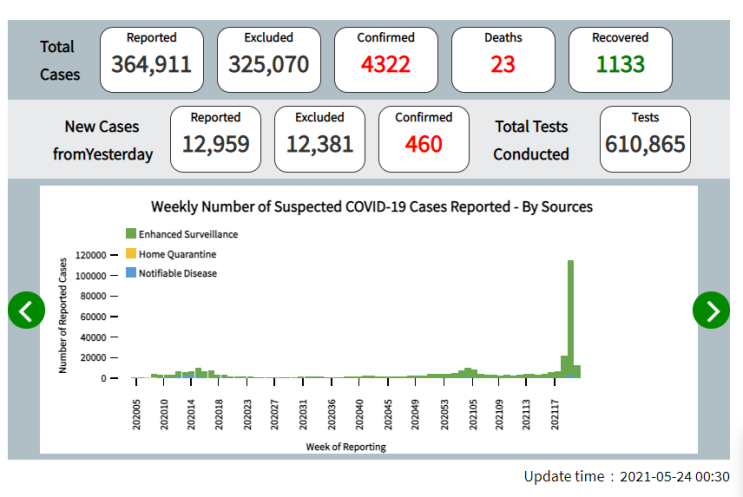
Task: Click the Update time 2021-05-24 00:30 text
Action: pyautogui.click(x=626, y=477)
